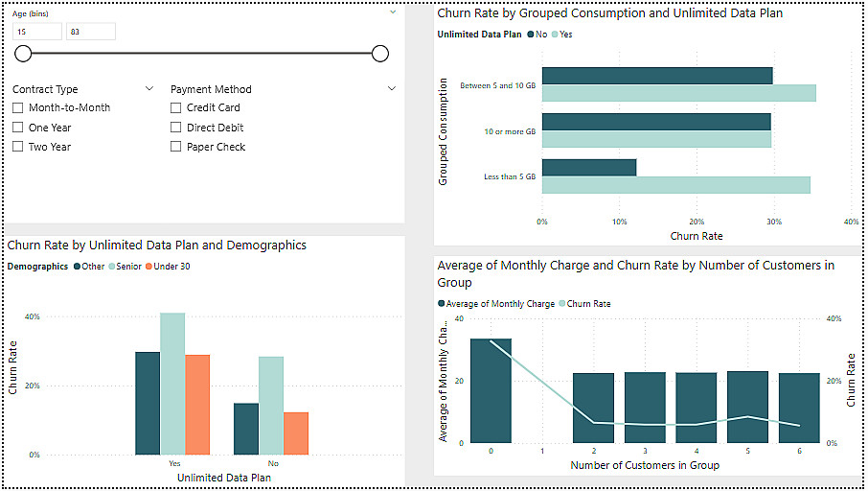Select the Senior bar under Unlimited 'Yes'
The height and width of the screenshot is (491, 868).
[x=172, y=384]
